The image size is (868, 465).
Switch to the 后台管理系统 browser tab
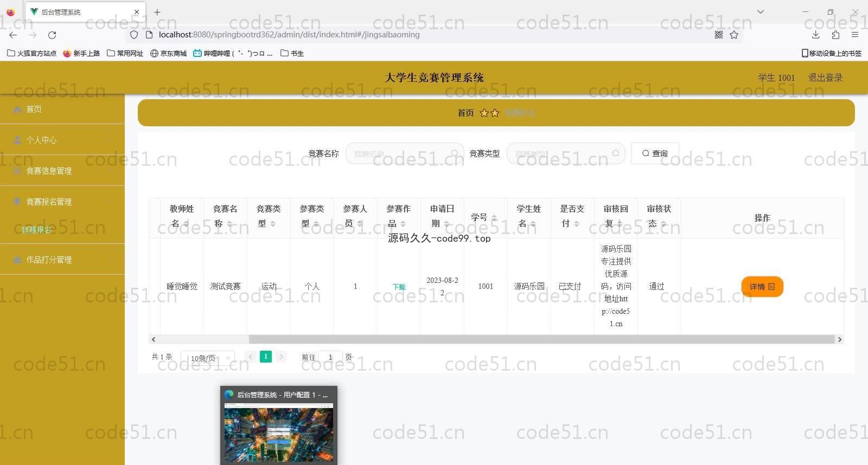pyautogui.click(x=81, y=12)
